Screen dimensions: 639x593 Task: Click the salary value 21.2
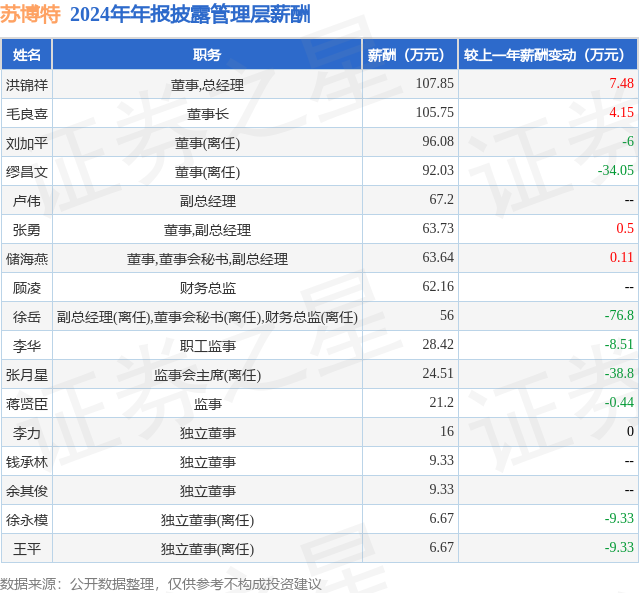tap(441, 402)
